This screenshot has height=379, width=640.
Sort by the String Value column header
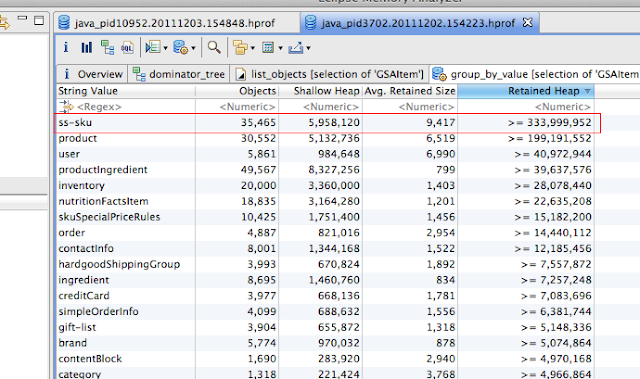(126, 91)
